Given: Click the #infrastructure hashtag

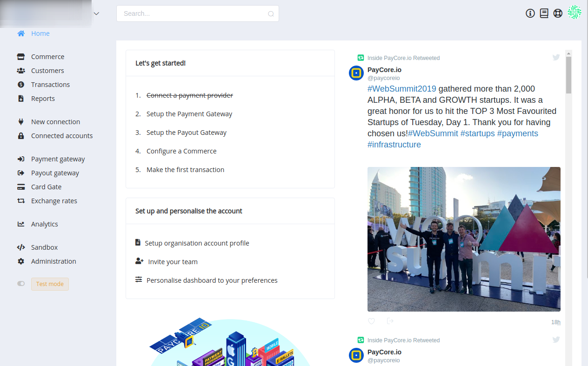Looking at the screenshot, I should tap(394, 145).
